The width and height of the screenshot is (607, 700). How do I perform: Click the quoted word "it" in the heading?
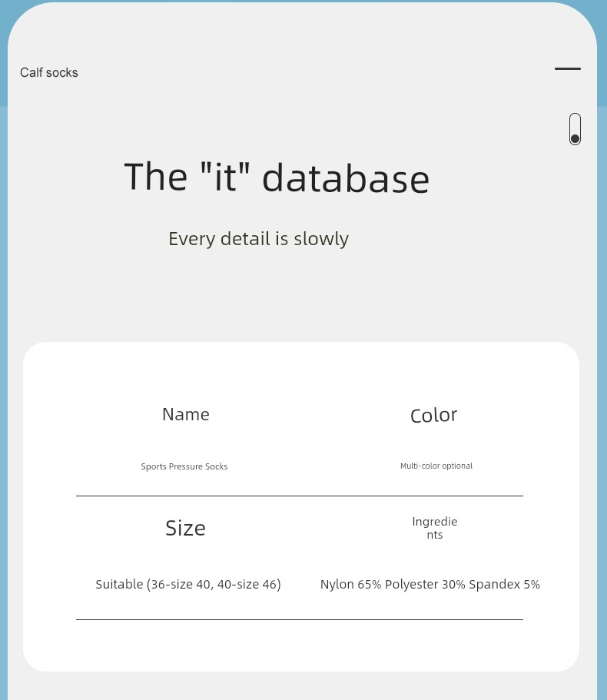point(225,177)
